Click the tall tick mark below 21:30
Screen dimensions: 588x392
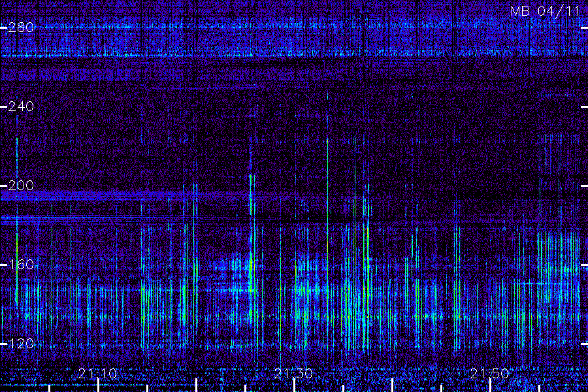[295, 385]
